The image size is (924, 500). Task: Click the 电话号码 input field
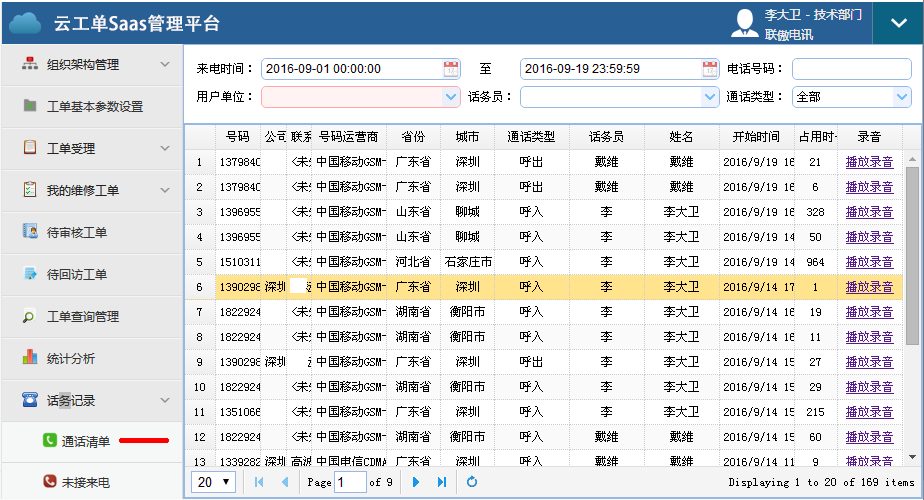[x=851, y=69]
